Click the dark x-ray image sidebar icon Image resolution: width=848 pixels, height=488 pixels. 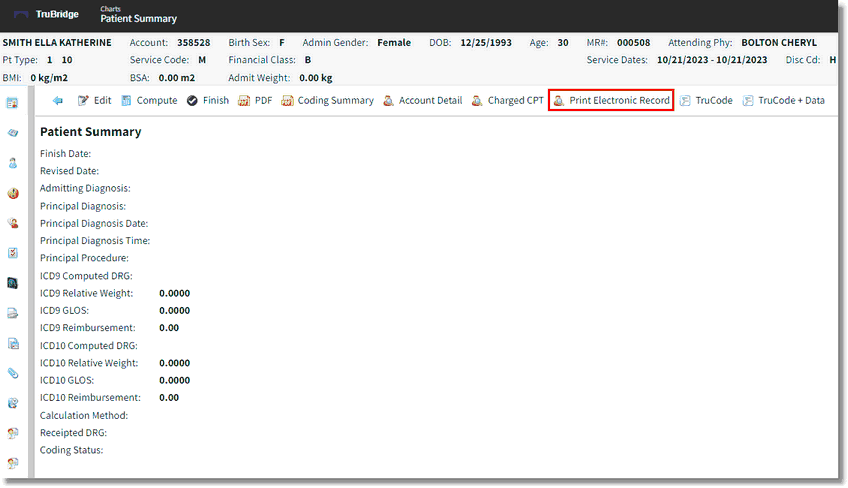click(x=13, y=283)
